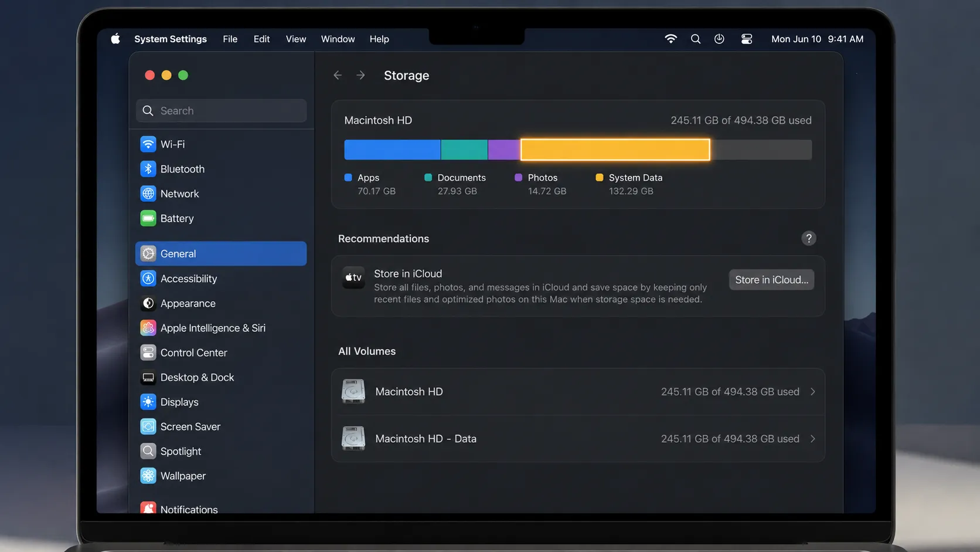Open the Edit menu
The height and width of the screenshot is (552, 980).
click(261, 39)
